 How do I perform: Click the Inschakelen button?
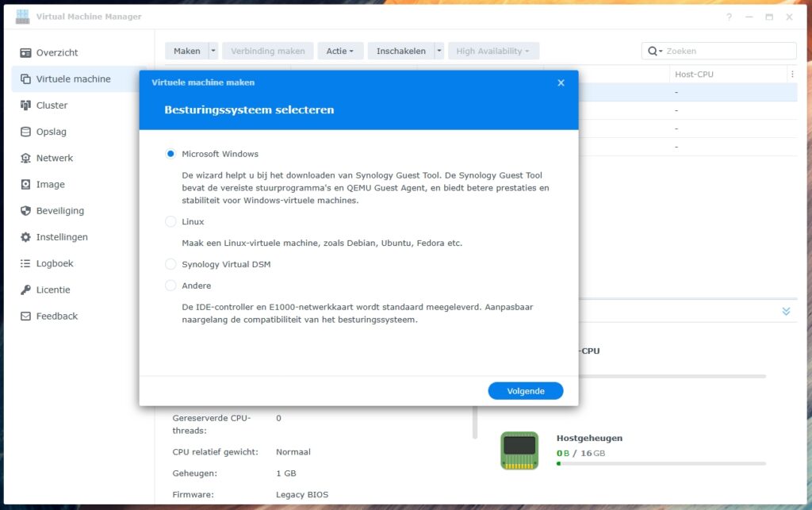pyautogui.click(x=400, y=51)
